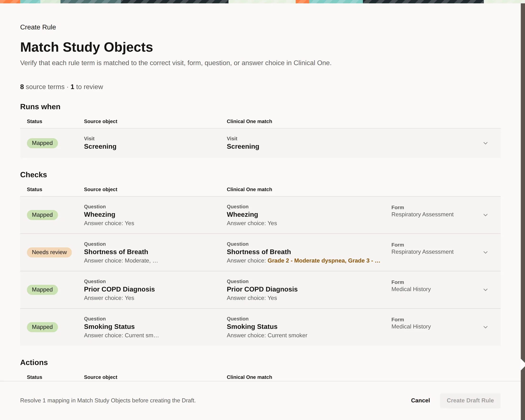Click the Match Study Objects heading
This screenshot has height=420, width=525.
[x=86, y=47]
